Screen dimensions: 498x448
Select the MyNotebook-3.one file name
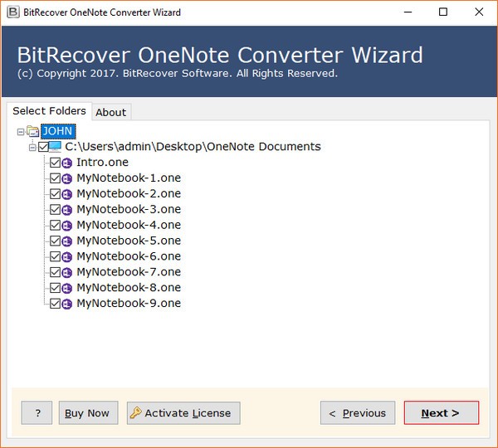(129, 209)
